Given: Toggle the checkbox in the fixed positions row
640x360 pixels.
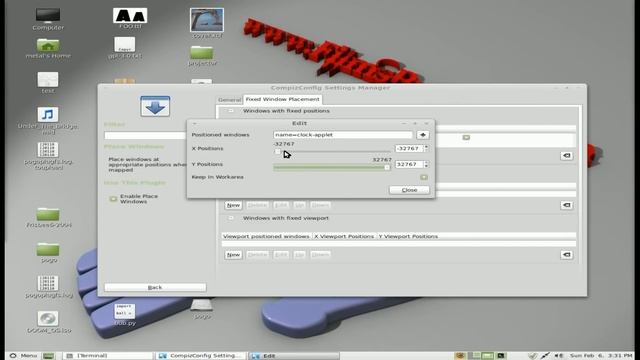Looking at the screenshot, I should 466,138.
